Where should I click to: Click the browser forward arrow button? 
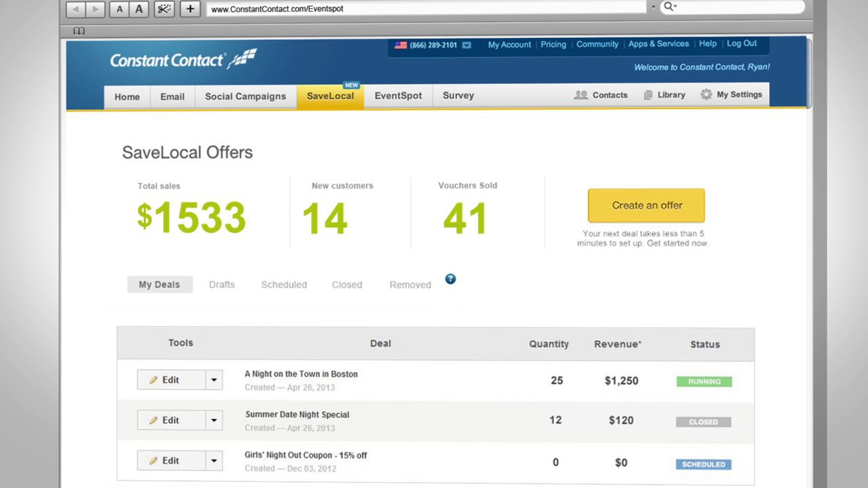(x=96, y=9)
